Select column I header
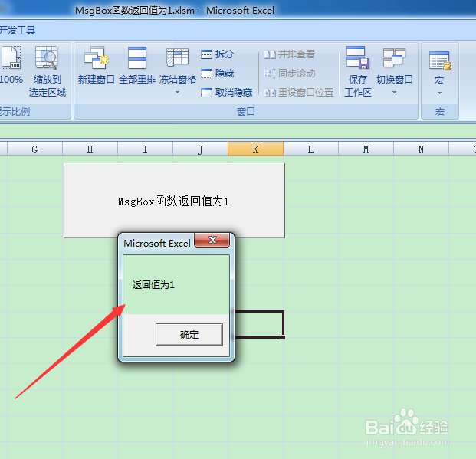The width and height of the screenshot is (476, 459). click(x=145, y=149)
